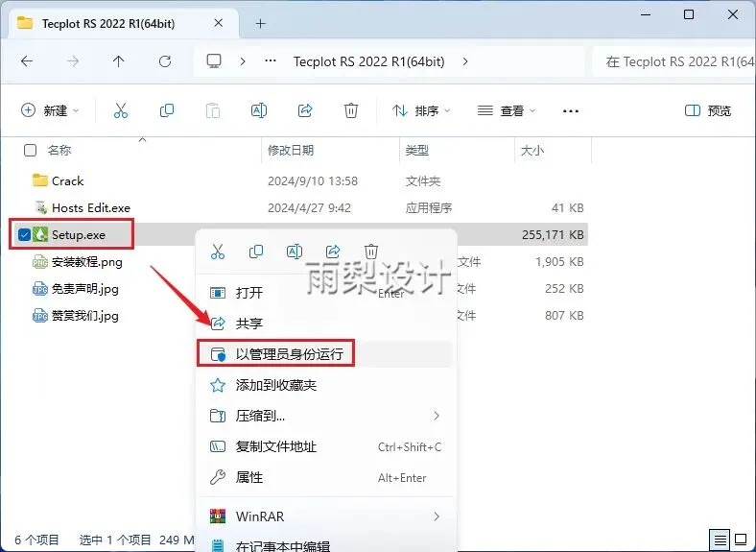
Task: Click the Share icon atop the context menu
Action: [x=333, y=252]
